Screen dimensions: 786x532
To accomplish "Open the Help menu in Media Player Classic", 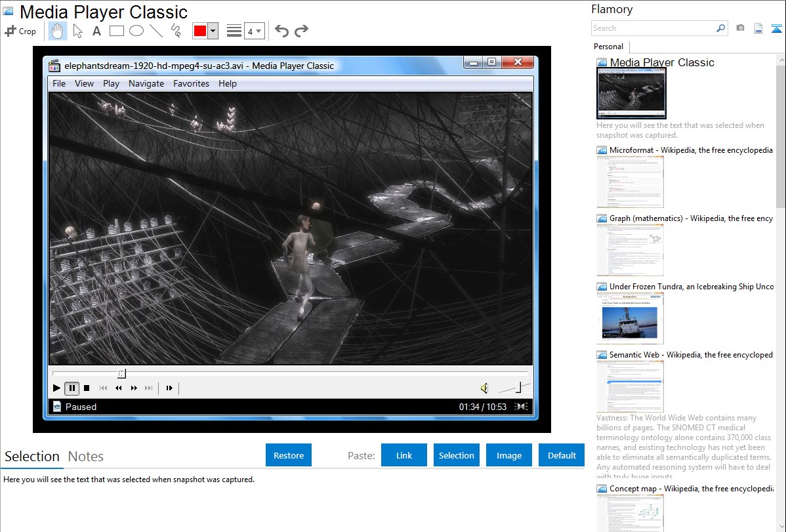I will (228, 84).
